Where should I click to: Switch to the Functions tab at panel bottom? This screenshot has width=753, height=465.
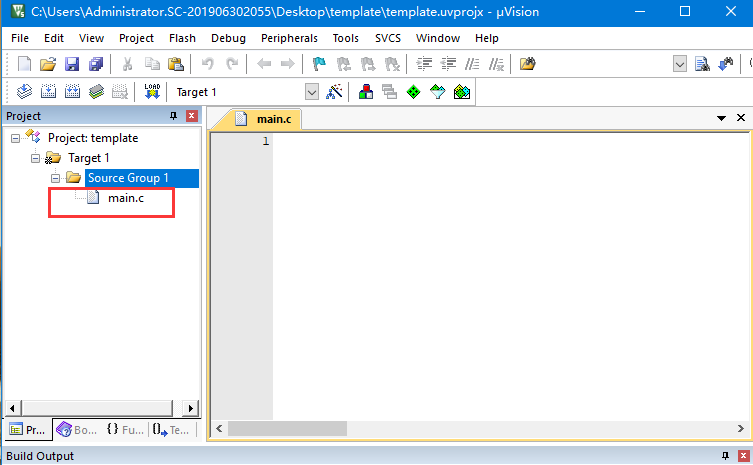tap(125, 429)
